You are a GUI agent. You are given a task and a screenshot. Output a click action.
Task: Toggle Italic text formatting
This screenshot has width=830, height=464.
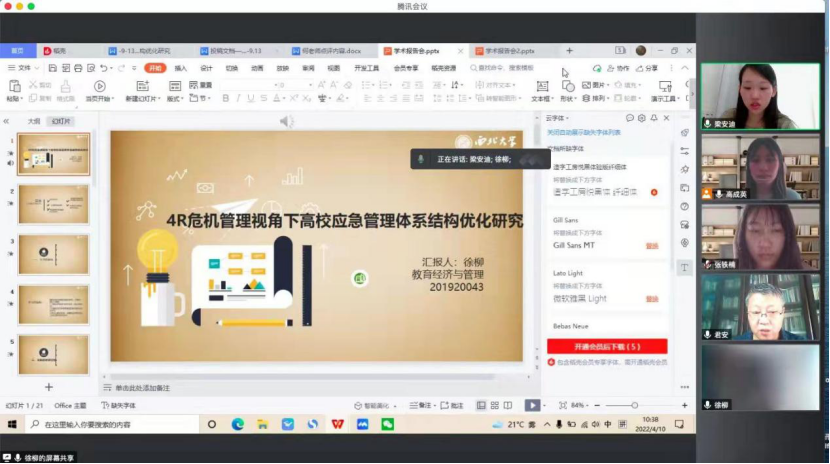coord(239,98)
